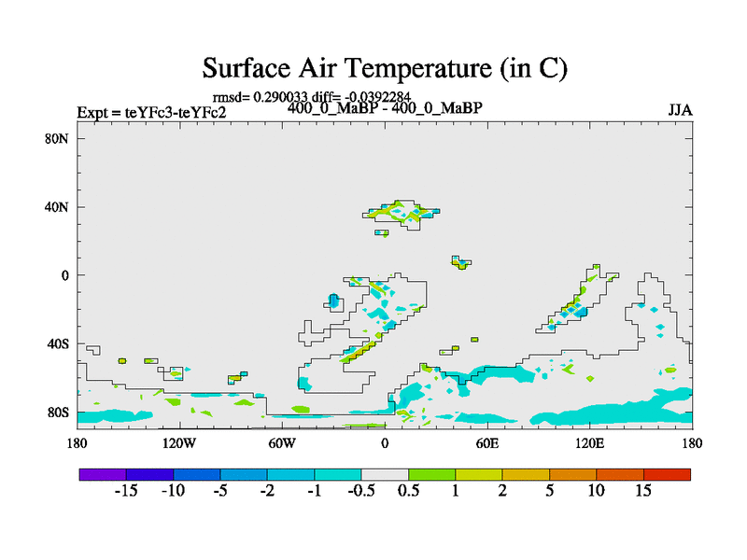This screenshot has width=747, height=560.
Task: Click the 60E longitude axis label
Action: [487, 442]
